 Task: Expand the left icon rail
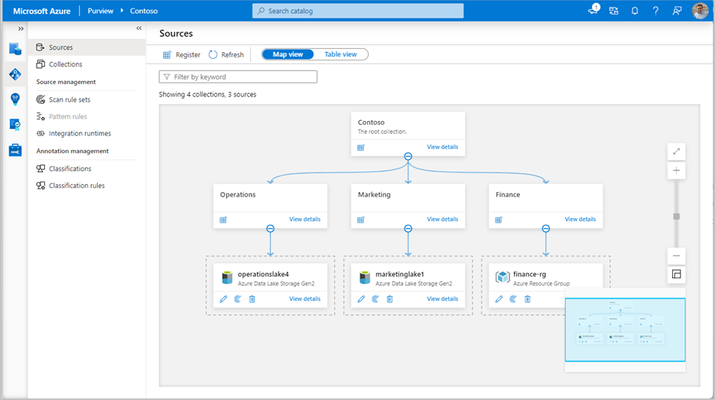click(21, 28)
